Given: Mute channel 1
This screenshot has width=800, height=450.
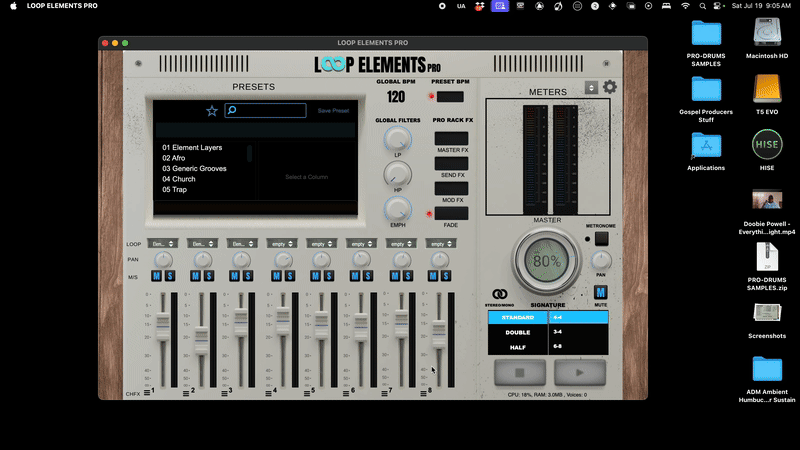Looking at the screenshot, I should 157,276.
